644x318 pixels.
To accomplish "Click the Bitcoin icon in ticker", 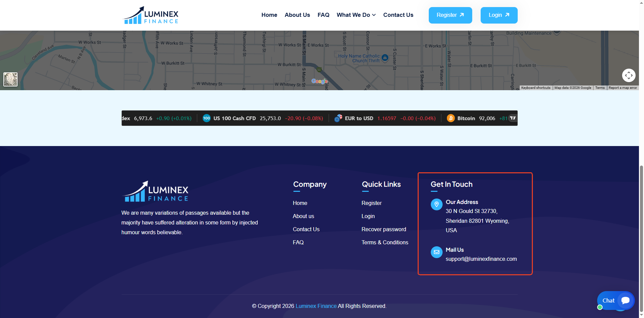I will coord(451,118).
